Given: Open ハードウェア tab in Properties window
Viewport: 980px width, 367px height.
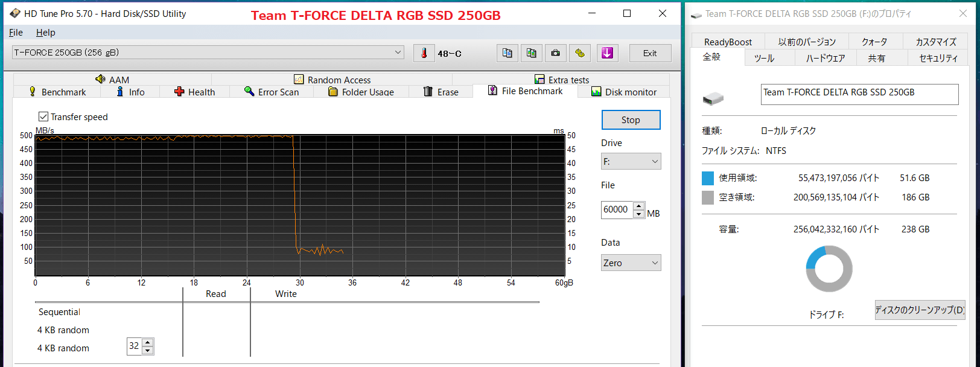Looking at the screenshot, I should tap(826, 58).
